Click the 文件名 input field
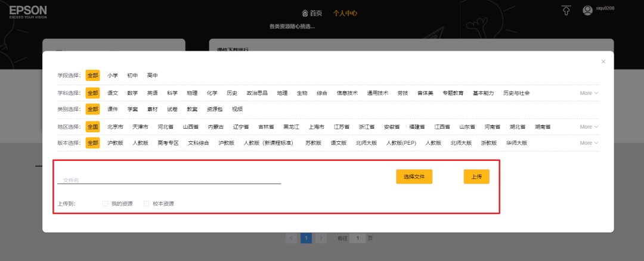 click(x=169, y=179)
